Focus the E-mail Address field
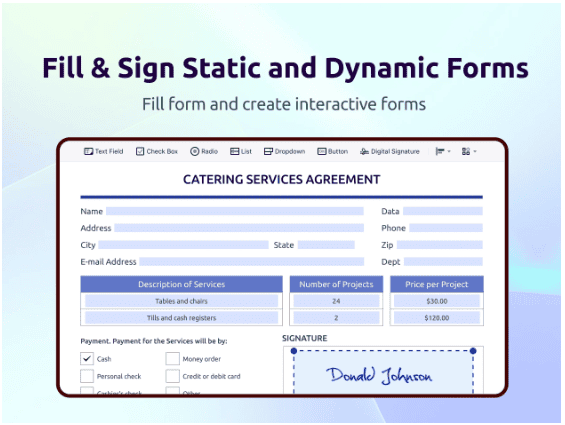This screenshot has height=425, width=565. [252, 262]
